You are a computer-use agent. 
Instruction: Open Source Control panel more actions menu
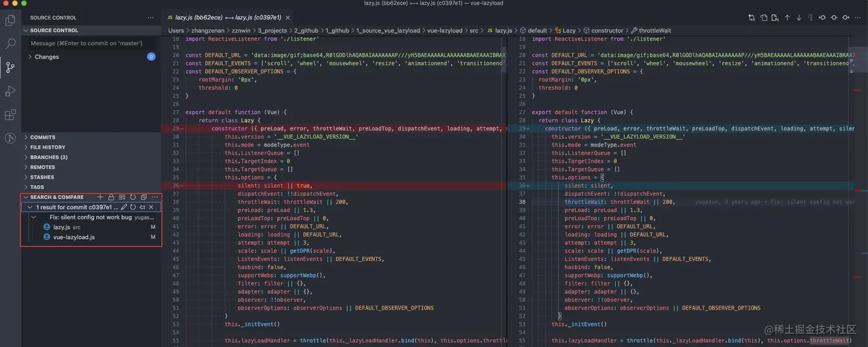pyautogui.click(x=150, y=18)
